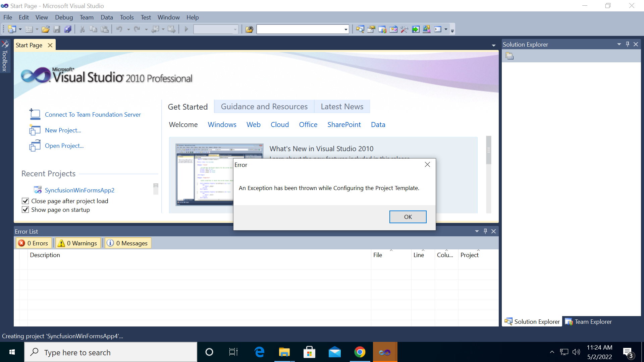This screenshot has height=362, width=644.
Task: Select the SharePoint category link
Action: coord(344,125)
